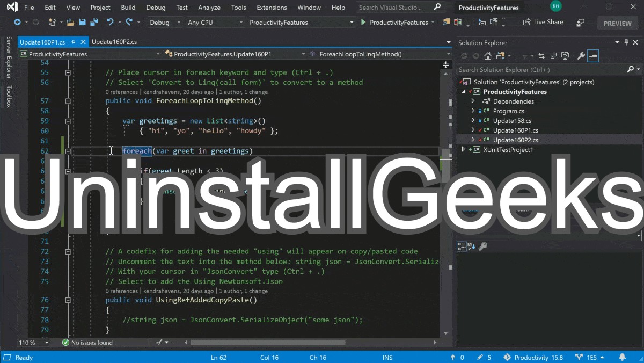The height and width of the screenshot is (363, 644).
Task: Click the Save All toolbar icon
Action: (x=94, y=23)
